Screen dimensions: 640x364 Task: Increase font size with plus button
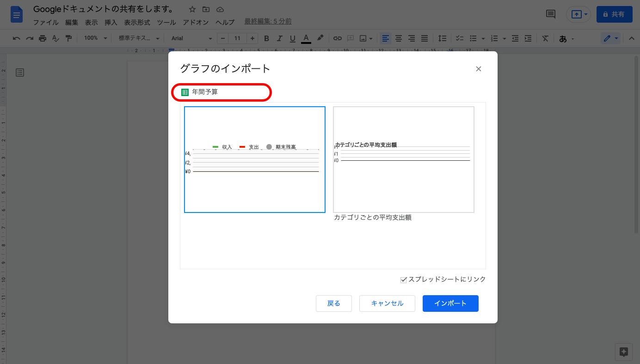click(x=252, y=38)
